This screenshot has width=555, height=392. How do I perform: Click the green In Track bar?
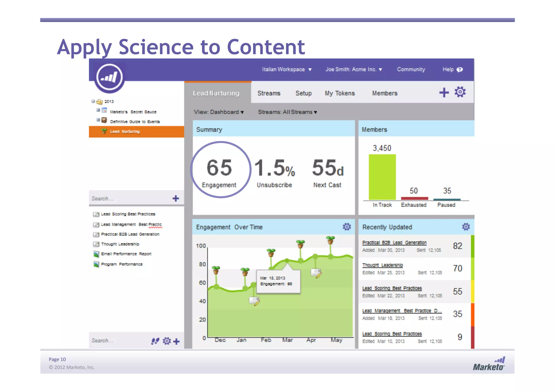382,177
